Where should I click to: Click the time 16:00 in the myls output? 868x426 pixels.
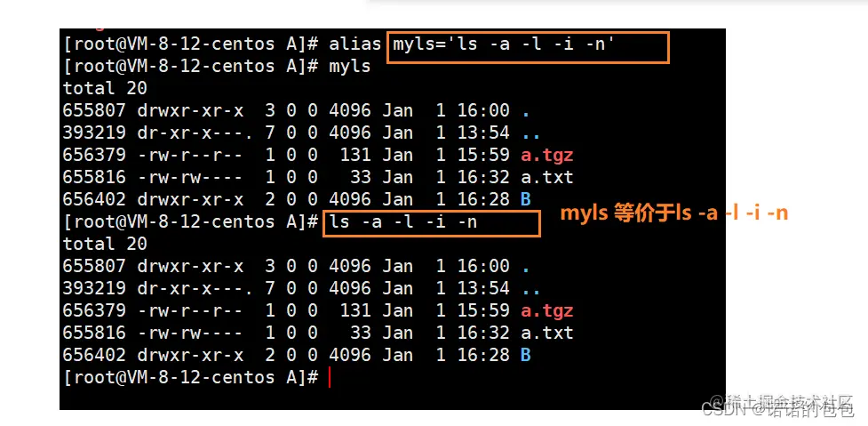pyautogui.click(x=483, y=110)
